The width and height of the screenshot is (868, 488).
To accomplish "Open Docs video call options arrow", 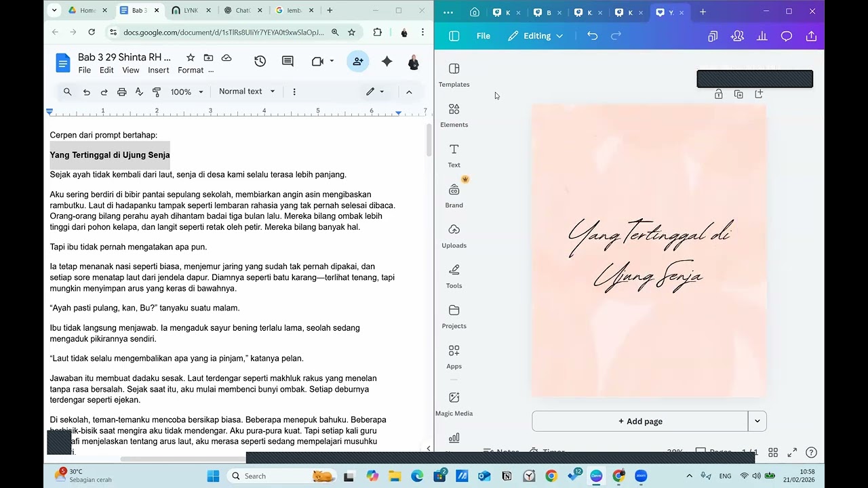I will tap(332, 62).
